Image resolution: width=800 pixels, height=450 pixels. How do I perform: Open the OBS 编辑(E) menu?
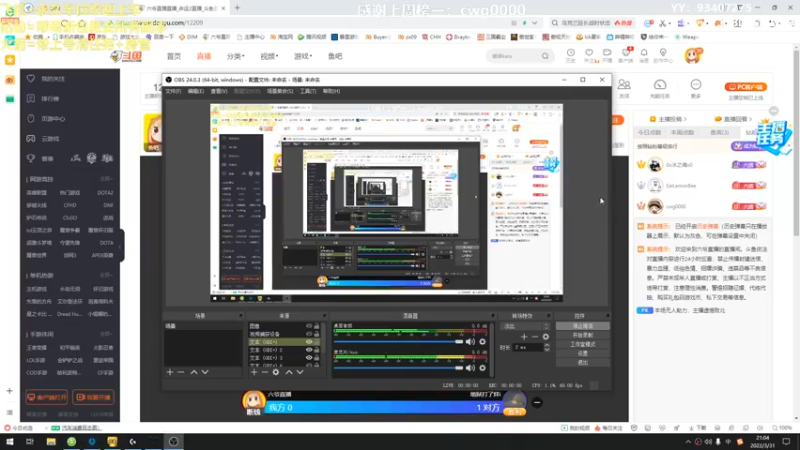196,91
